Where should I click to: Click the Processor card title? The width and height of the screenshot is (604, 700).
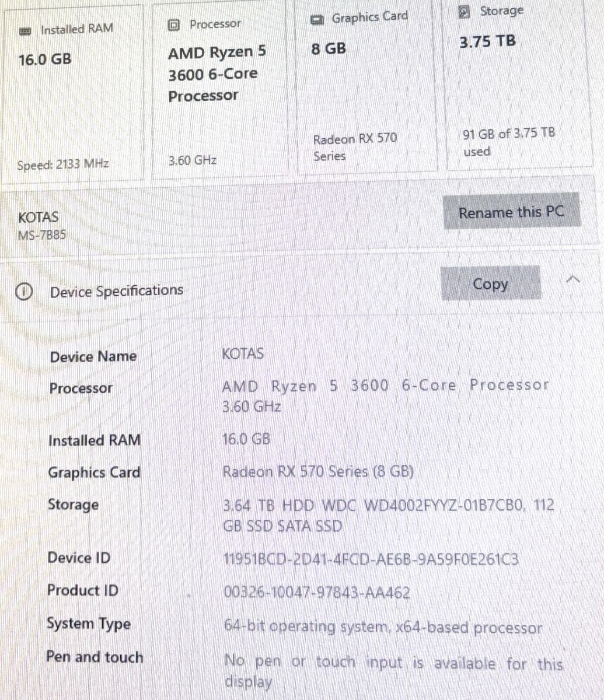[x=215, y=24]
